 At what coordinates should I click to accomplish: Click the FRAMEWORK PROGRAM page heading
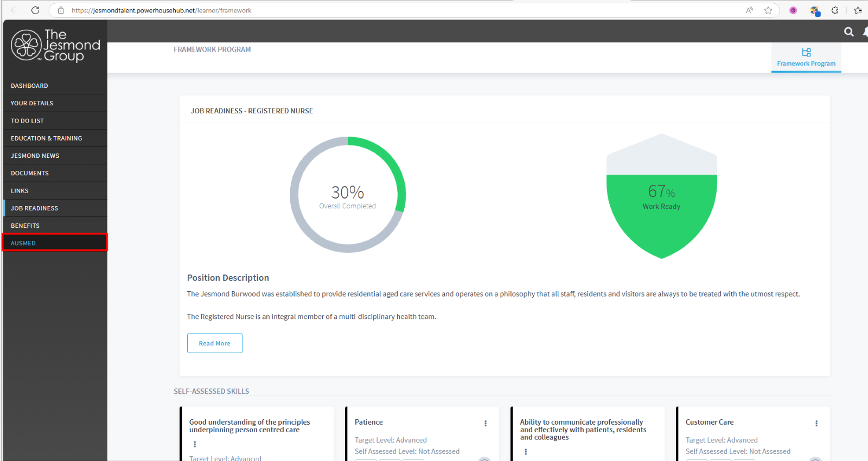tap(212, 49)
